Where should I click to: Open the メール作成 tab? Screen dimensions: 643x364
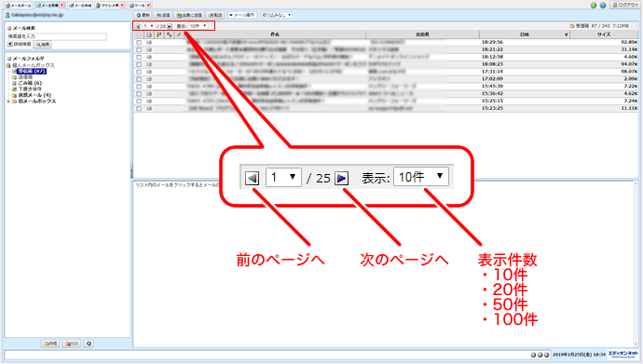tap(80, 6)
